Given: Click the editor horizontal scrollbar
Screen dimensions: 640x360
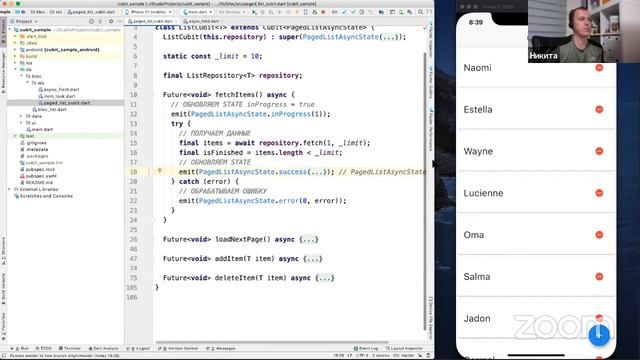Looking at the screenshot, I should 272,342.
